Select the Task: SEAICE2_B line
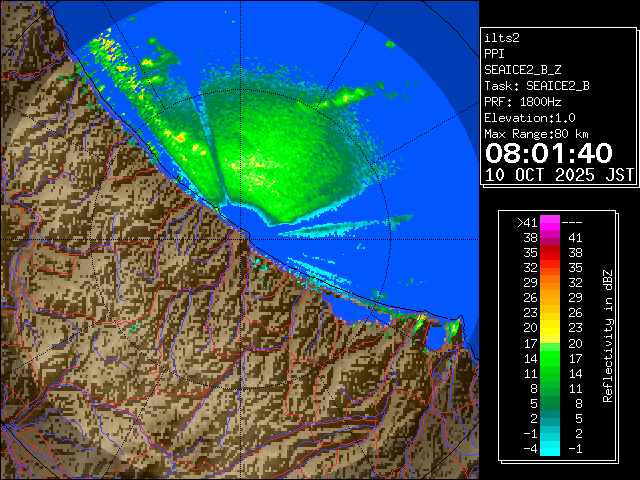The width and height of the screenshot is (640, 480). click(x=536, y=85)
